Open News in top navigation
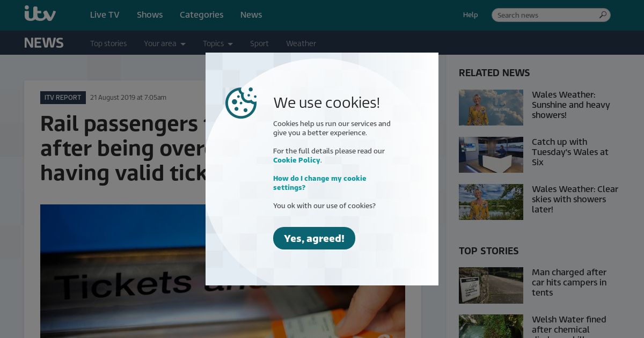This screenshot has width=644, height=338. pyautogui.click(x=251, y=15)
